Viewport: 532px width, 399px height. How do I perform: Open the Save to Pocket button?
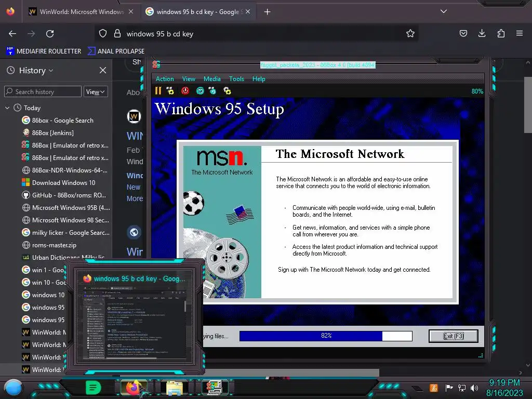click(463, 34)
